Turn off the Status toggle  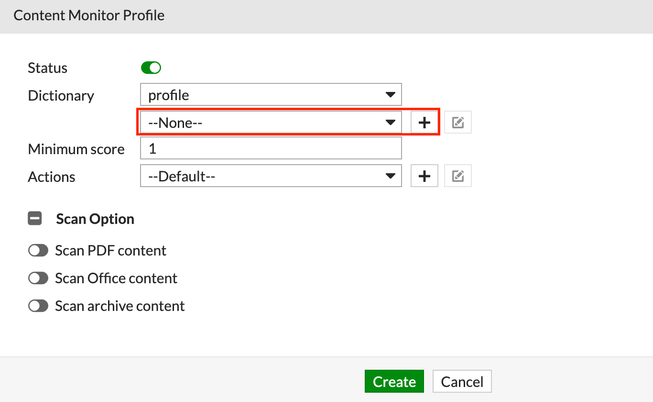[151, 68]
